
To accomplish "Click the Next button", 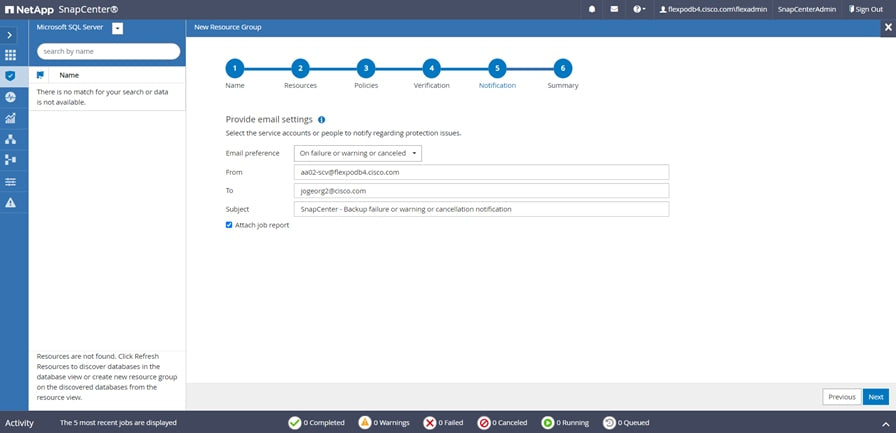I will click(x=875, y=397).
